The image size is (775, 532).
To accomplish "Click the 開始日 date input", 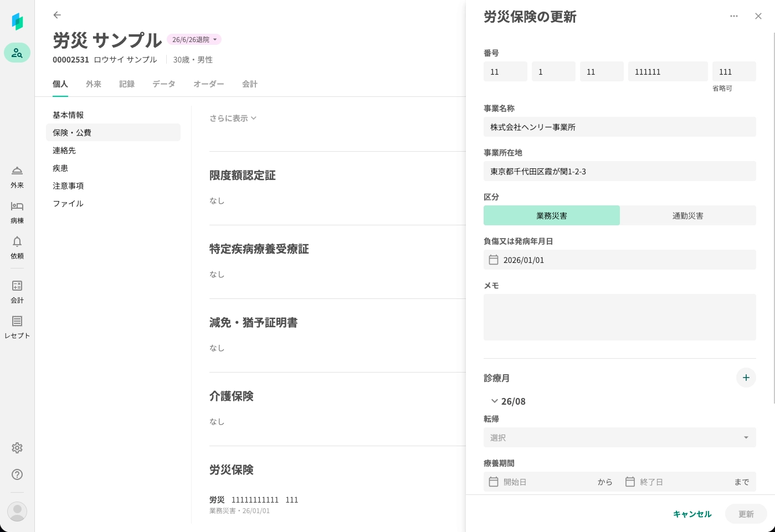I will click(546, 482).
